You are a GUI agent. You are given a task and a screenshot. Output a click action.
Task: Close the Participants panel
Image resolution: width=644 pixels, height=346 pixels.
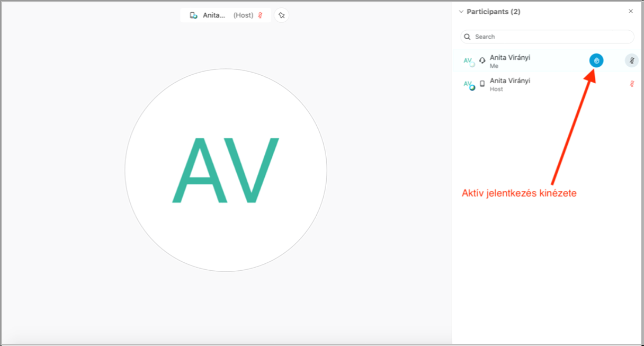631,11
